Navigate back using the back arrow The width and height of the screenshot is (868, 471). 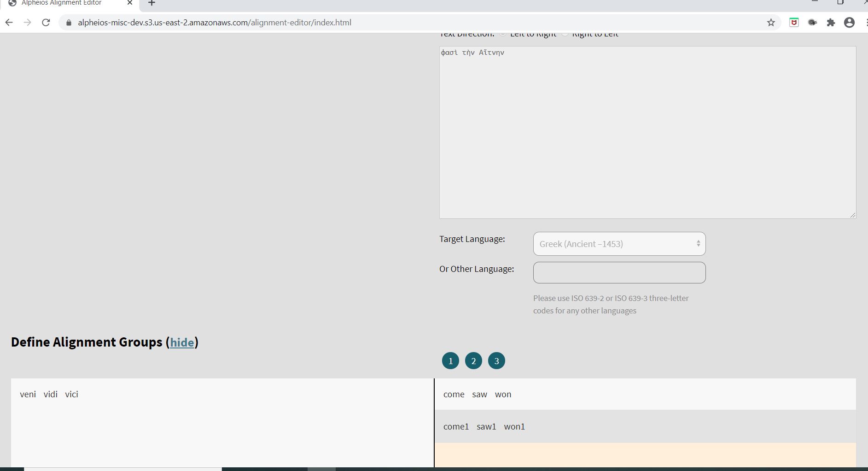point(9,22)
